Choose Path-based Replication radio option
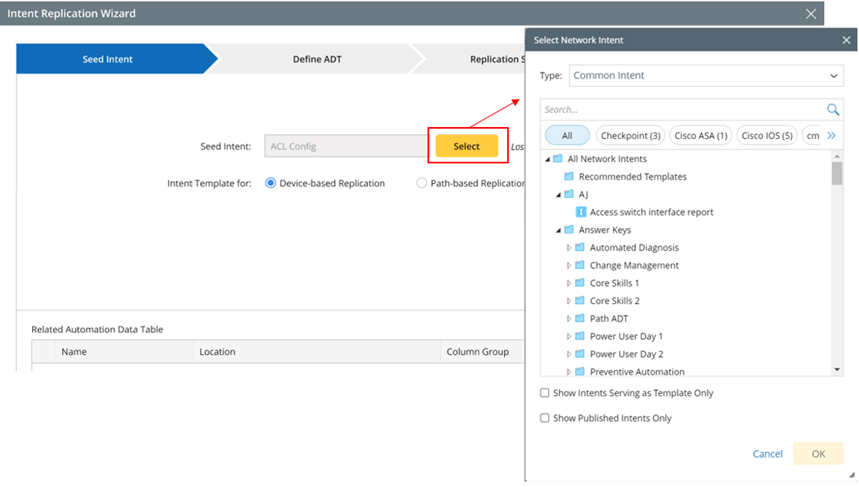 tap(422, 184)
